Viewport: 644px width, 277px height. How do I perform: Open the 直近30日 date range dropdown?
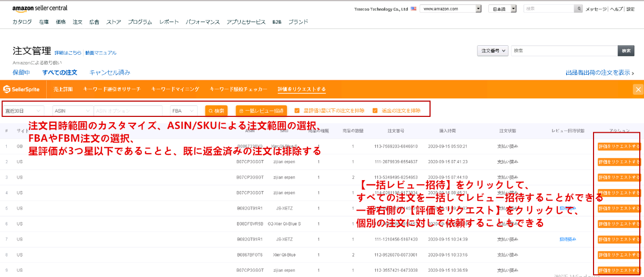tap(24, 111)
